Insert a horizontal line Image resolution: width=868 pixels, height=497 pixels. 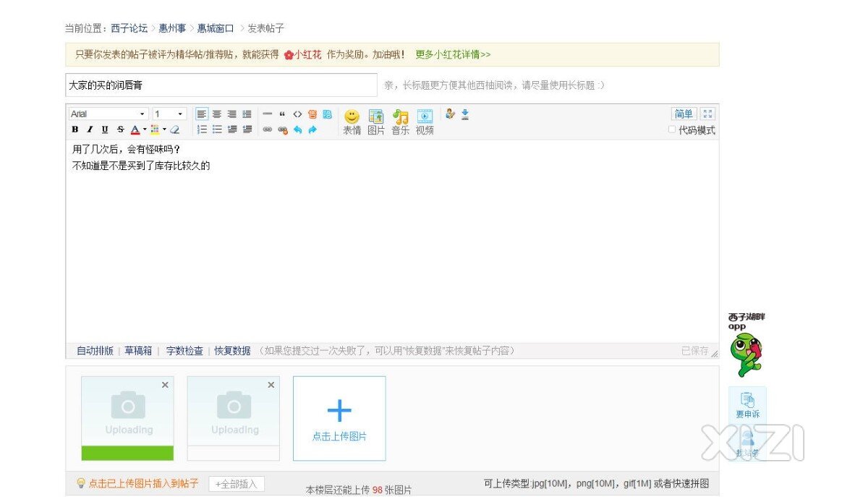[267, 114]
